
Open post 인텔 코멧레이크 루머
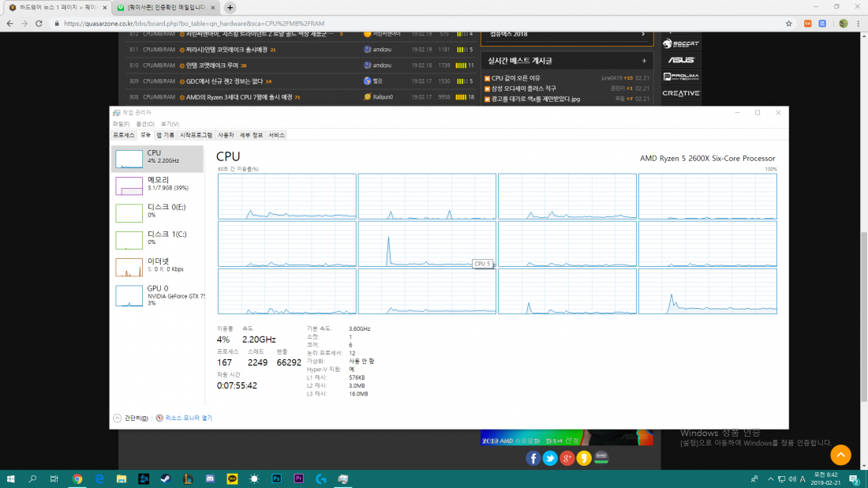[x=212, y=66]
